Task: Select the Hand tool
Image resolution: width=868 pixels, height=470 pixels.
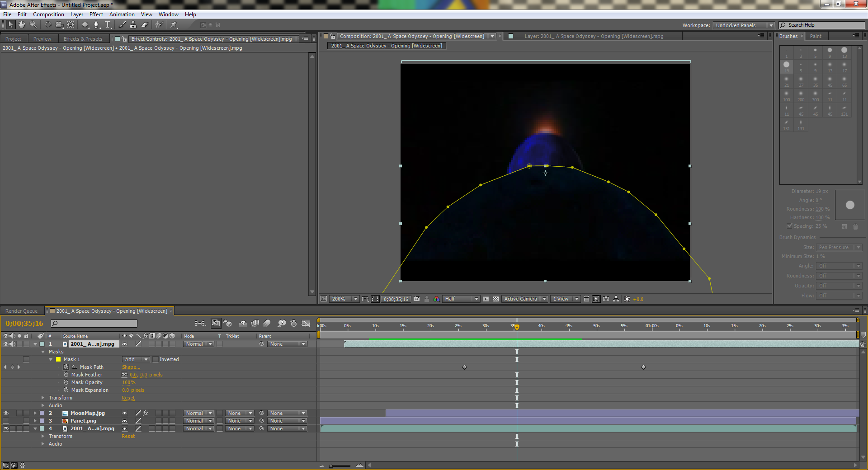Action: tap(21, 25)
